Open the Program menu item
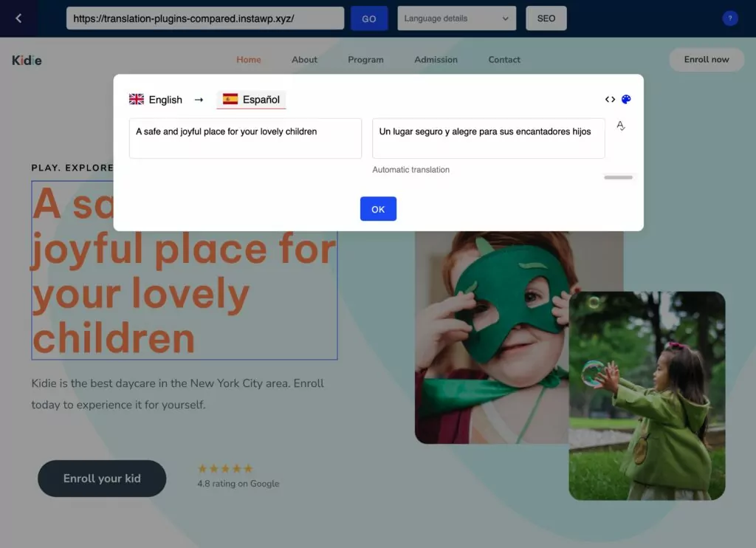756x548 pixels. tap(365, 60)
